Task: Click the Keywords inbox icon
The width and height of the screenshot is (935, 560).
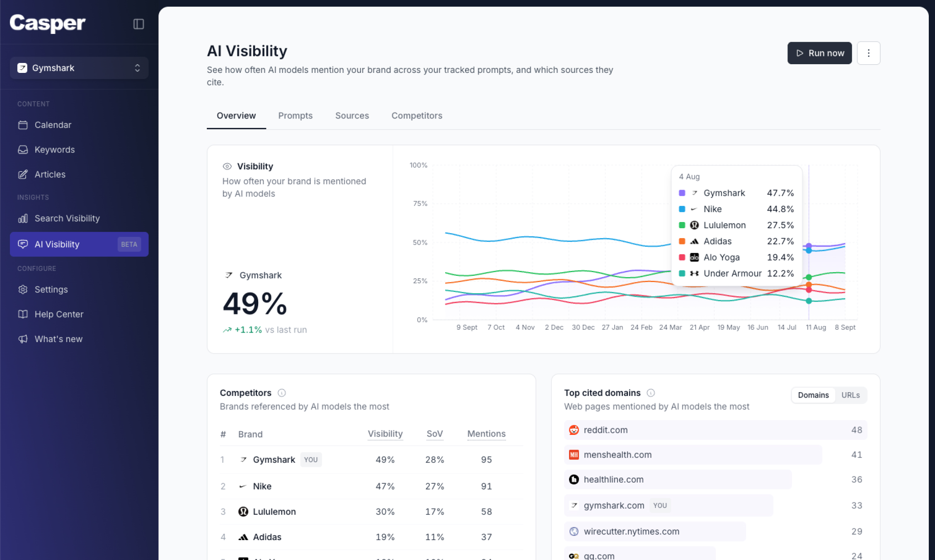Action: (23, 150)
